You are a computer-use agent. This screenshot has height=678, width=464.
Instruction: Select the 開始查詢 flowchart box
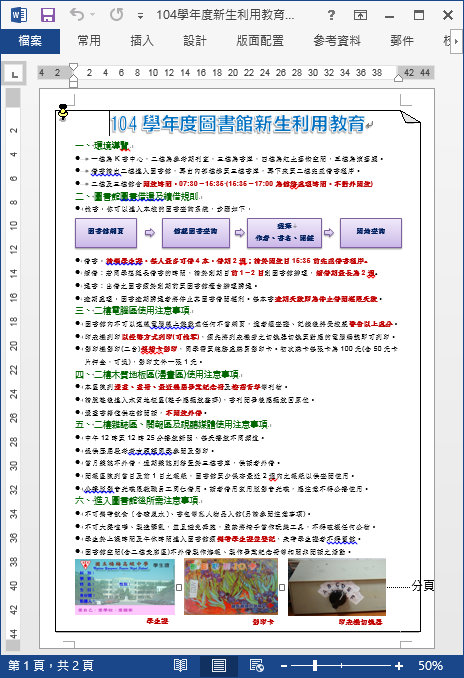click(x=371, y=233)
